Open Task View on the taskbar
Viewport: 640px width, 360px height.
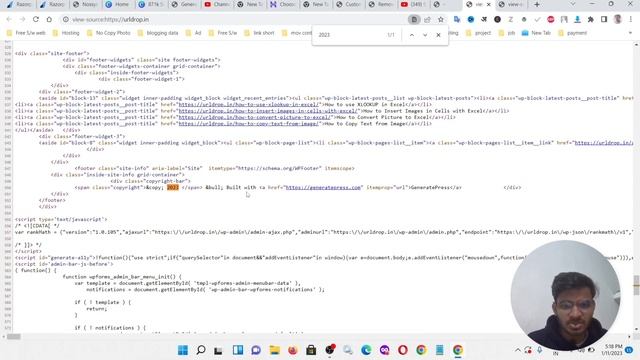tap(218, 350)
